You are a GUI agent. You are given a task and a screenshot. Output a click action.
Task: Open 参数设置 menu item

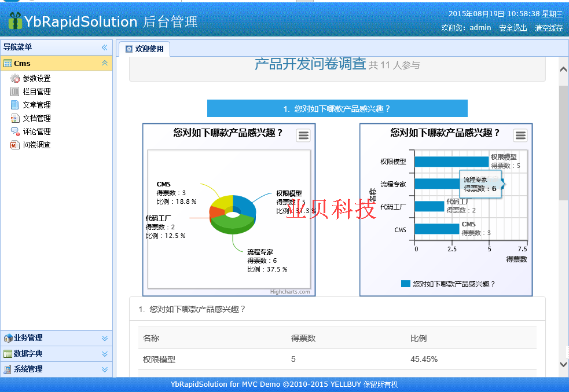(x=36, y=78)
